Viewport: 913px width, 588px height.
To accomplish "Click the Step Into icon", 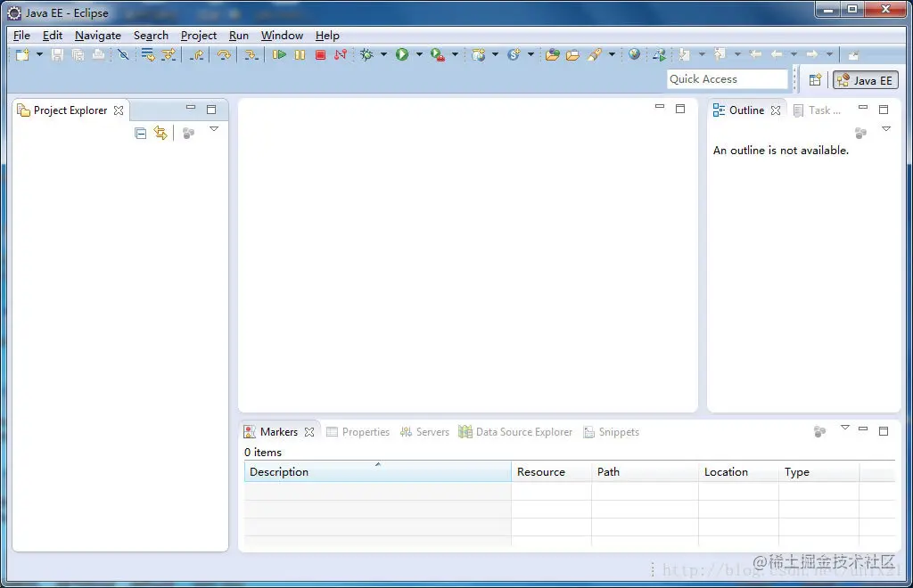I will point(251,54).
